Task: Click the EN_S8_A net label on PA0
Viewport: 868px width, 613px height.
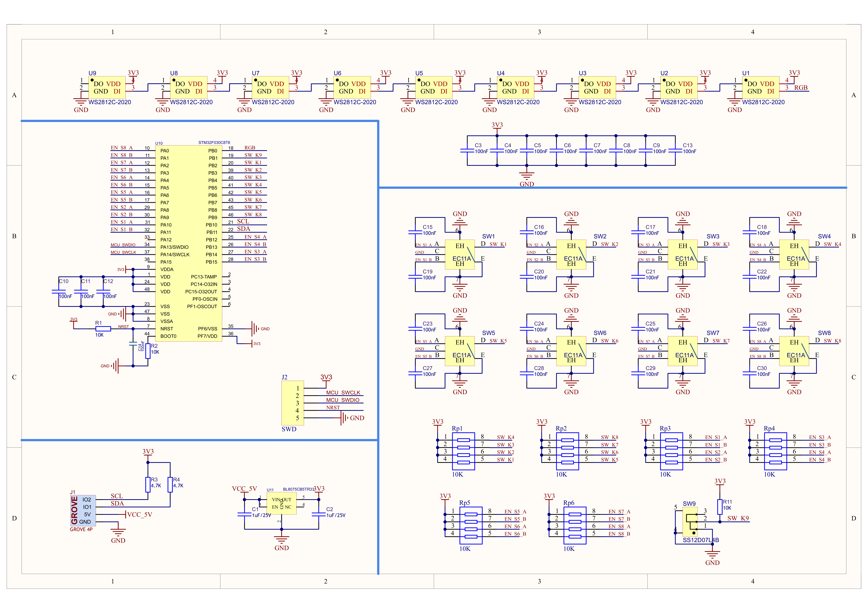Action: [122, 148]
